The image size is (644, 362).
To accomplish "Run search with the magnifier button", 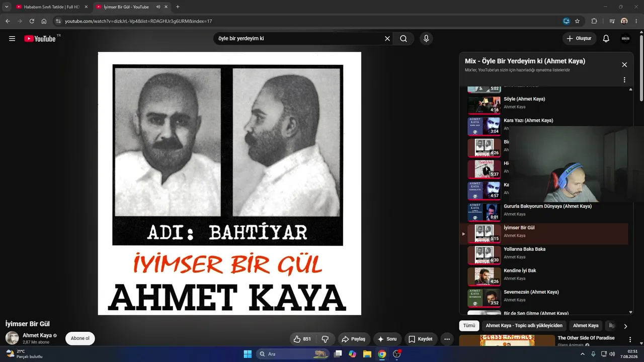I will pos(404,39).
